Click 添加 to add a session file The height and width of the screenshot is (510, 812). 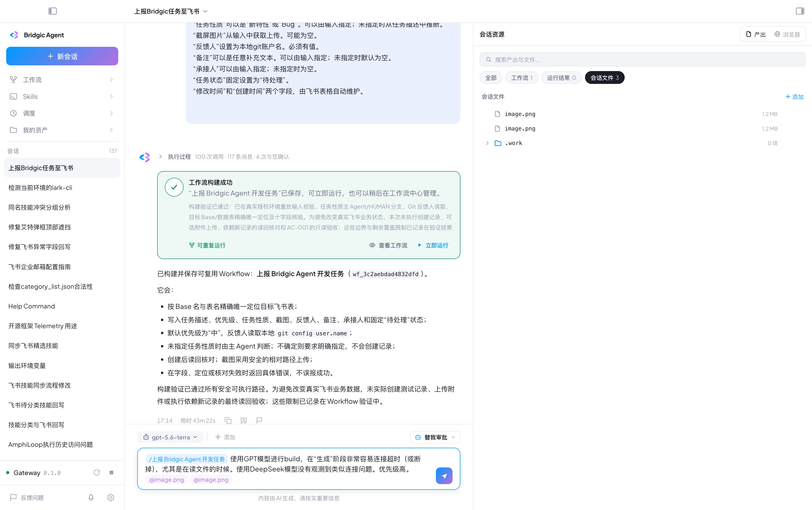(794, 97)
